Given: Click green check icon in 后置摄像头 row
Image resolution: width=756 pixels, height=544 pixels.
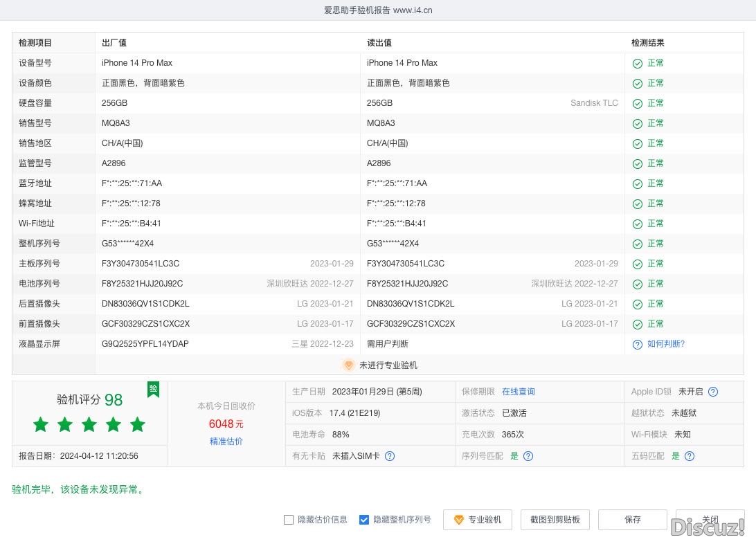Looking at the screenshot, I should [638, 304].
